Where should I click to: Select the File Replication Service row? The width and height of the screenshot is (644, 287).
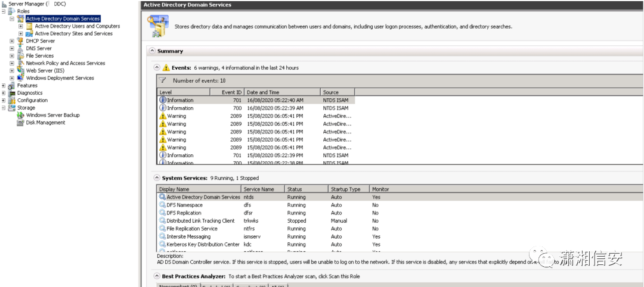[x=401, y=229]
